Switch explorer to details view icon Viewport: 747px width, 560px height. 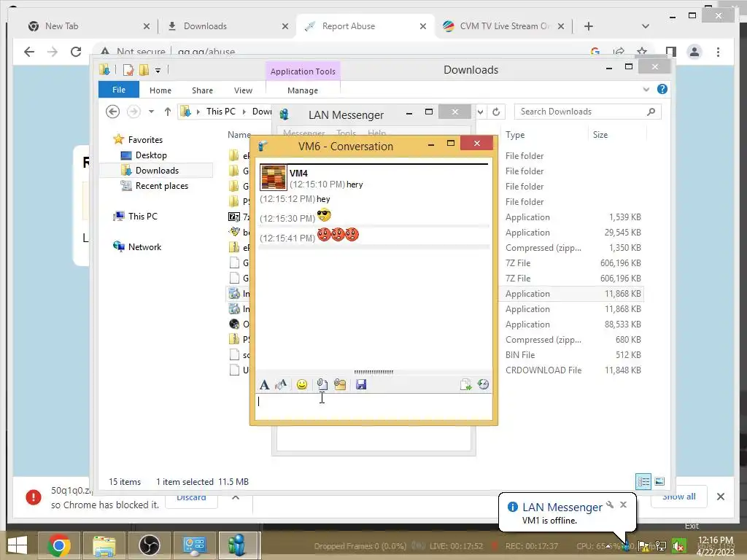pos(643,481)
